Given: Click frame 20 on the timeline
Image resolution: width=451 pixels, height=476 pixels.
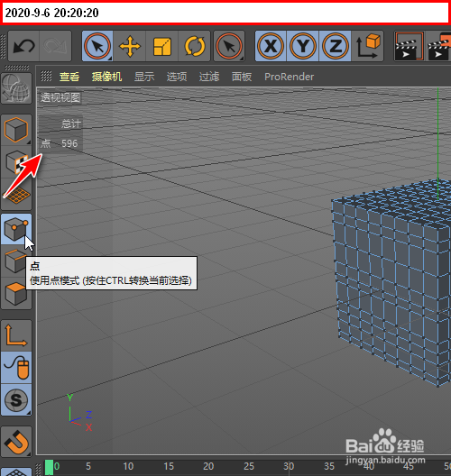Looking at the screenshot, I should (208, 466).
